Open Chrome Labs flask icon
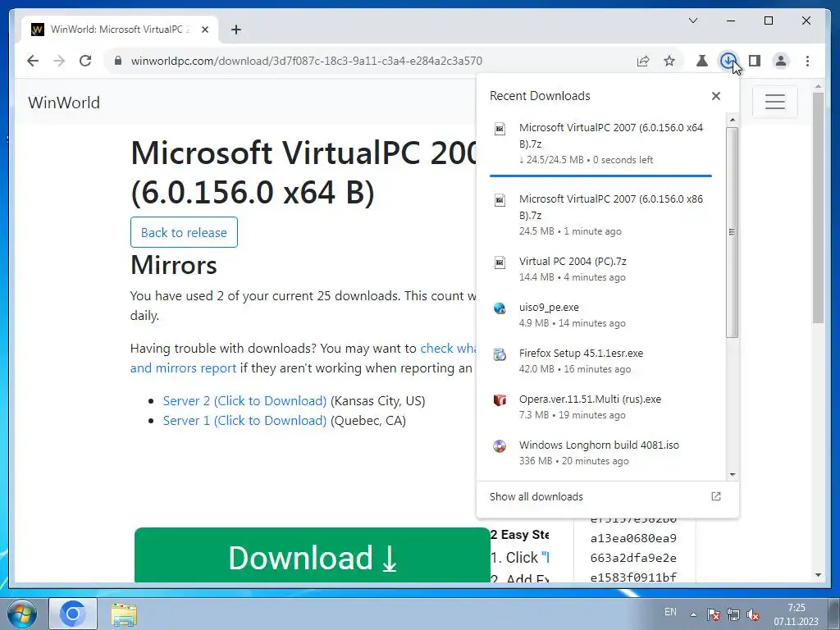The width and height of the screenshot is (840, 630). click(702, 61)
